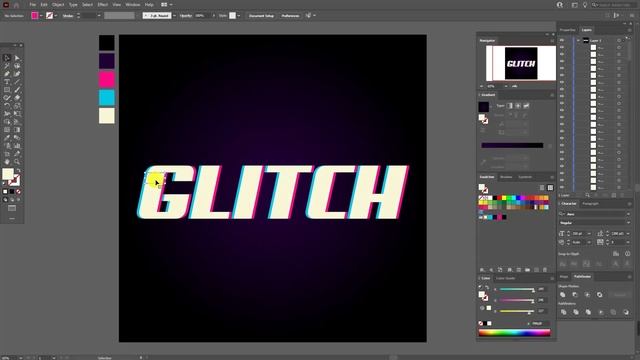Open the Effect menu

102,4
